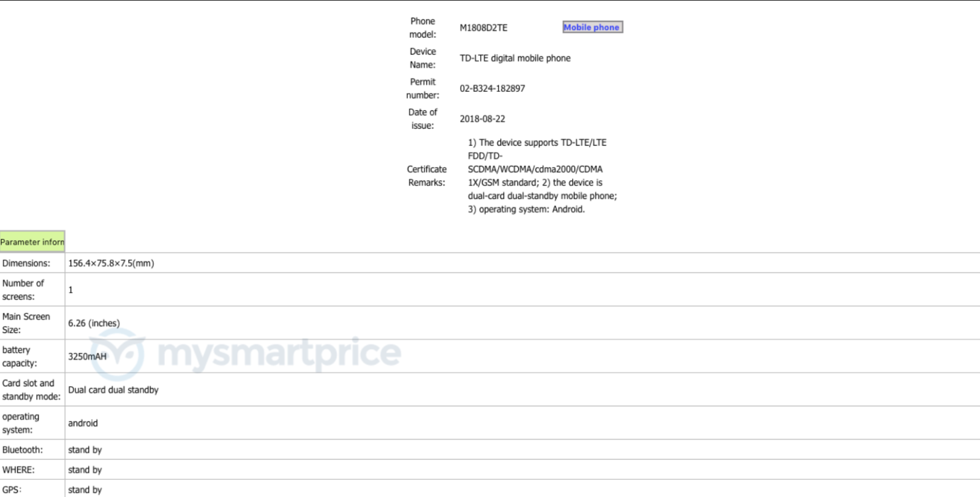Select the android value cell
The image size is (980, 497).
pyautogui.click(x=83, y=423)
